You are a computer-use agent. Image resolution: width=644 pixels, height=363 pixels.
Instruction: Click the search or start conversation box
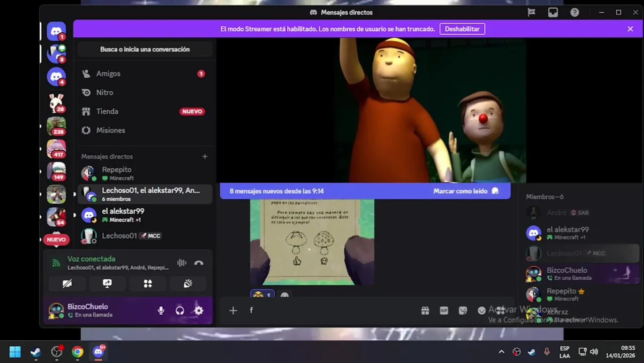[x=145, y=49]
